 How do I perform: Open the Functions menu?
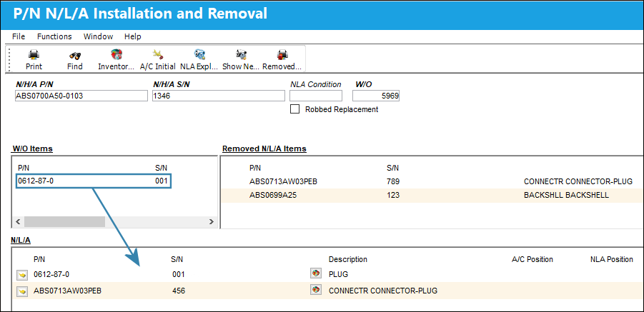pyautogui.click(x=54, y=36)
